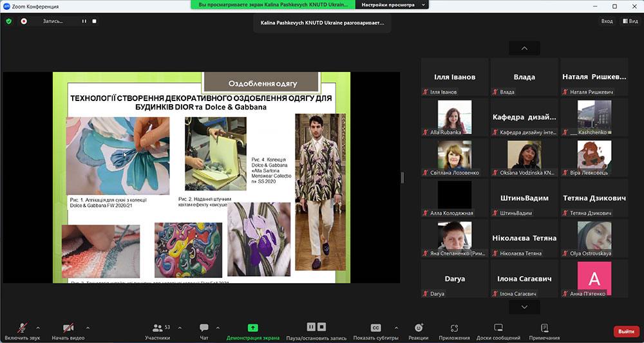644x343 pixels.
Task: Select Віра Левковець participant tile
Action: coord(594,157)
